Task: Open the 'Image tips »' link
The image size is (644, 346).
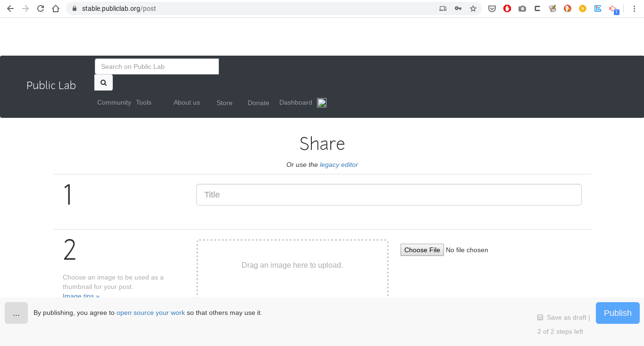Action: coord(81,296)
